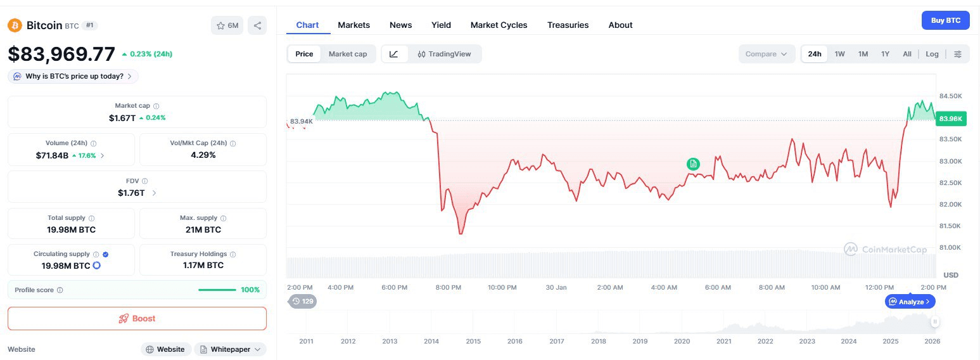Click the green document event marker on chart
The height and width of the screenshot is (360, 980).
693,164
